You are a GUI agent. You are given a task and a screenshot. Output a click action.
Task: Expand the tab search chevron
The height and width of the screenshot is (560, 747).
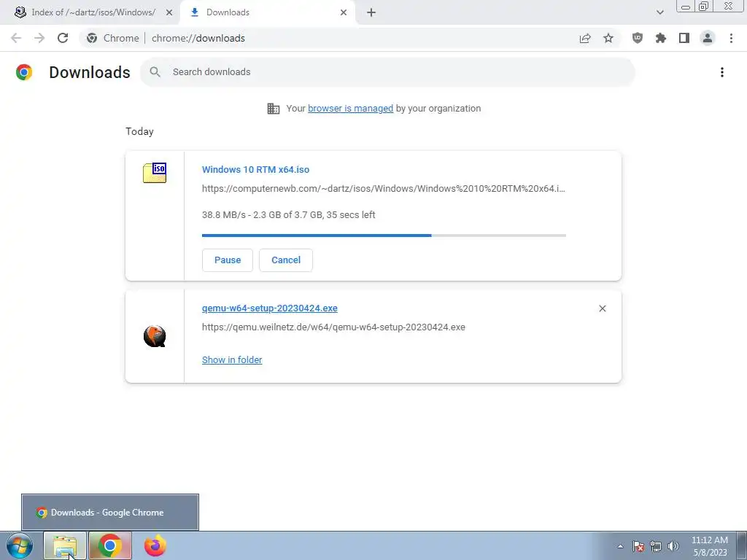[659, 12]
